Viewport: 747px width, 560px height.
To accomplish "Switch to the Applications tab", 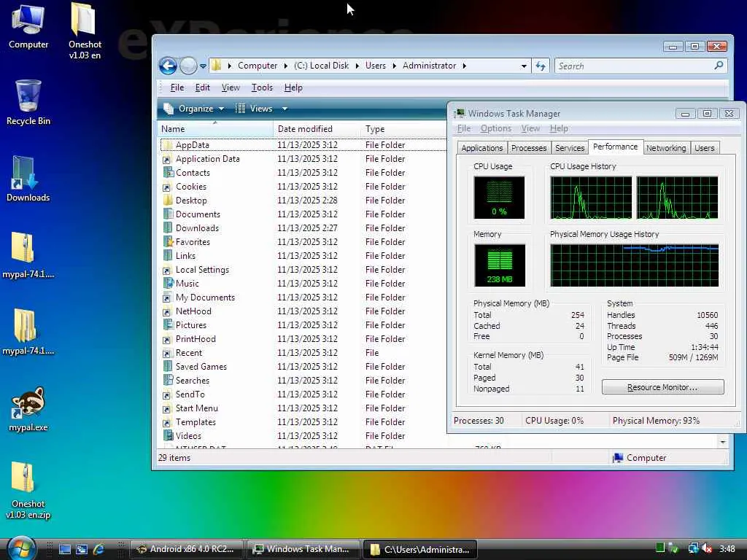I will (482, 148).
